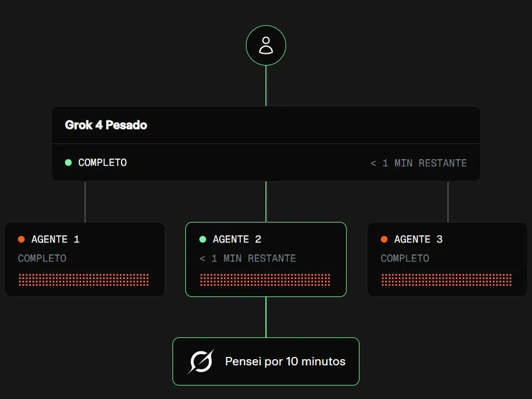Click the orange dot of Agente 1
532x399 pixels.
click(21, 239)
